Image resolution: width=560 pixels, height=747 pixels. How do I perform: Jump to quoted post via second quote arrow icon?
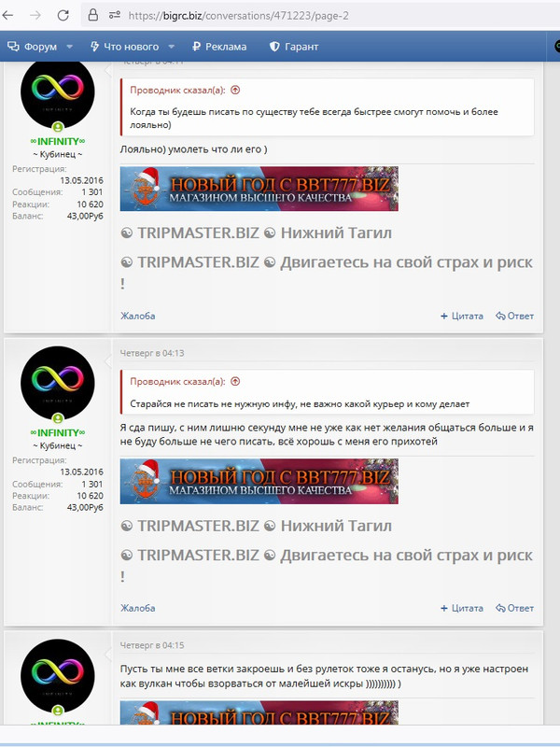pyautogui.click(x=235, y=381)
